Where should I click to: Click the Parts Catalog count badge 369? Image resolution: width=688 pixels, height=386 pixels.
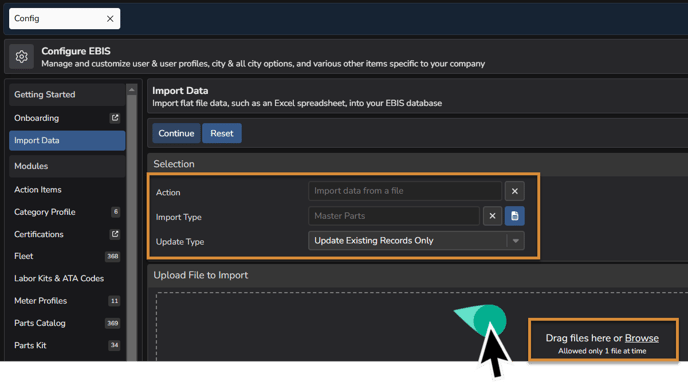click(x=113, y=323)
